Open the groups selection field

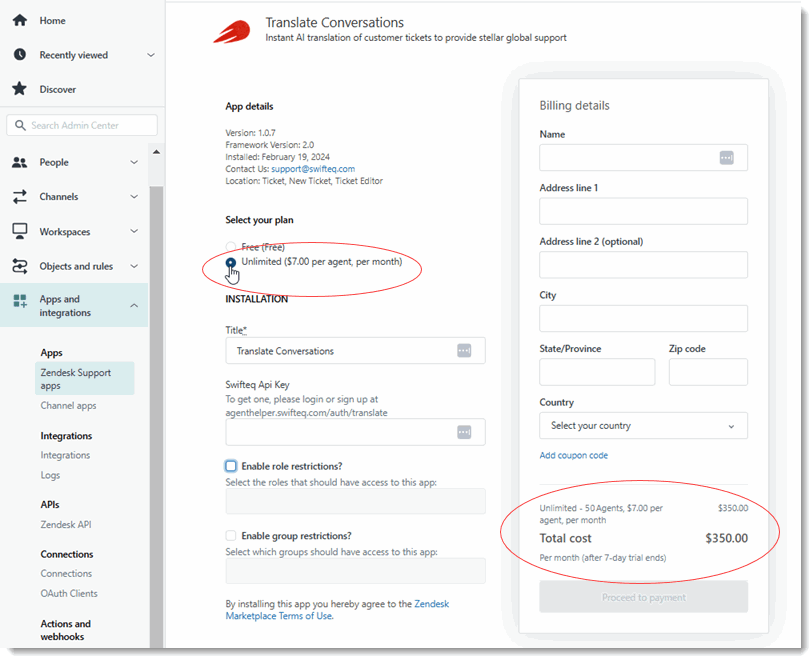pyautogui.click(x=355, y=571)
